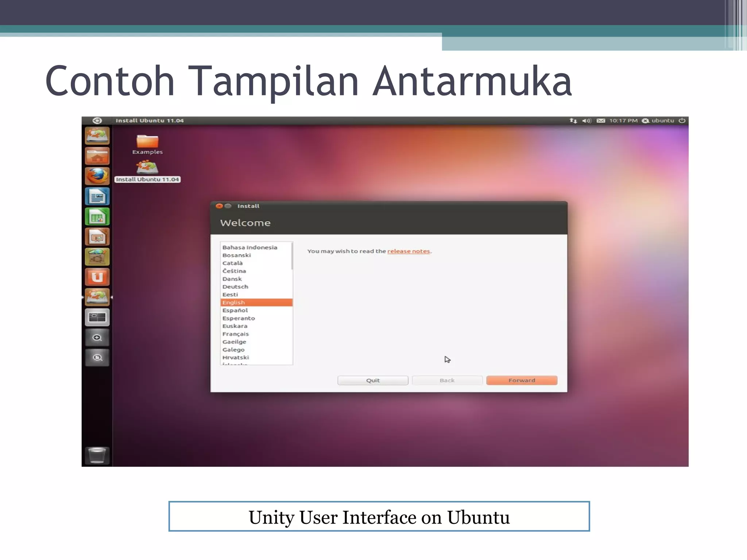Launch Firefox from the launcher
Screen dimensions: 747x560
pyautogui.click(x=97, y=176)
